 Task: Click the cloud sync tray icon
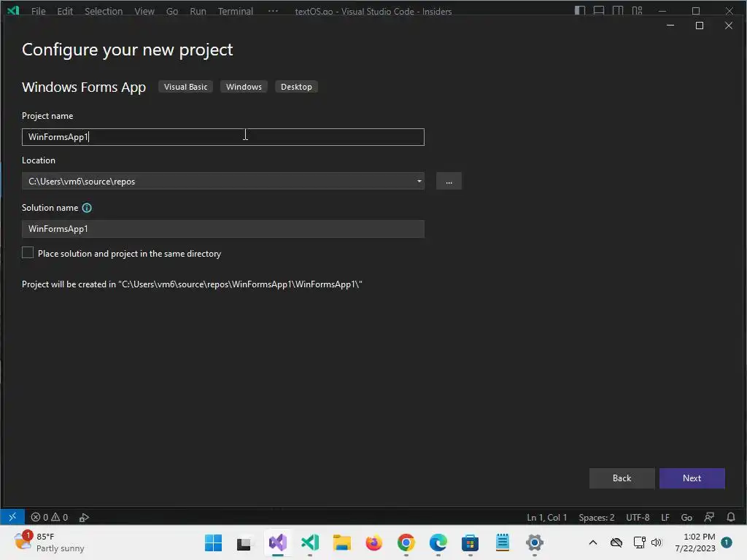(616, 542)
